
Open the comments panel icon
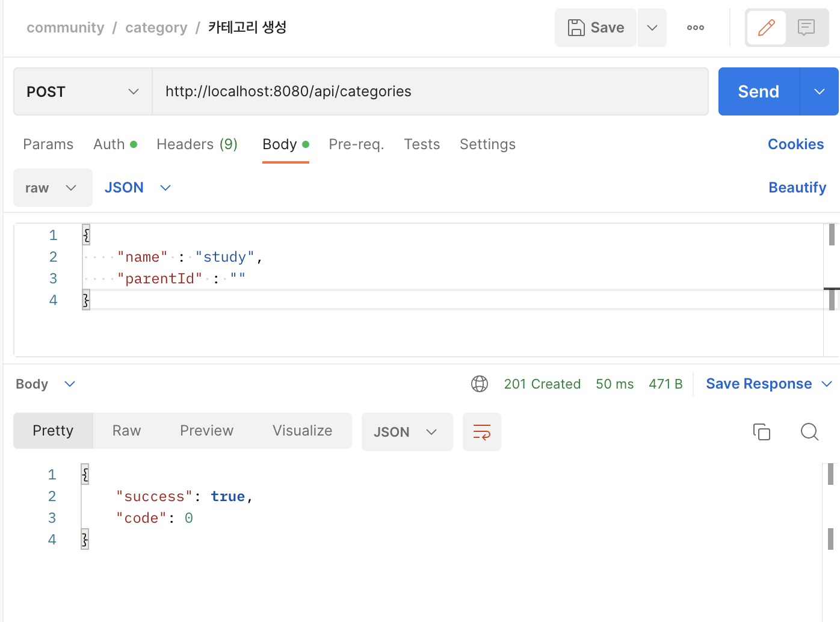[806, 28]
